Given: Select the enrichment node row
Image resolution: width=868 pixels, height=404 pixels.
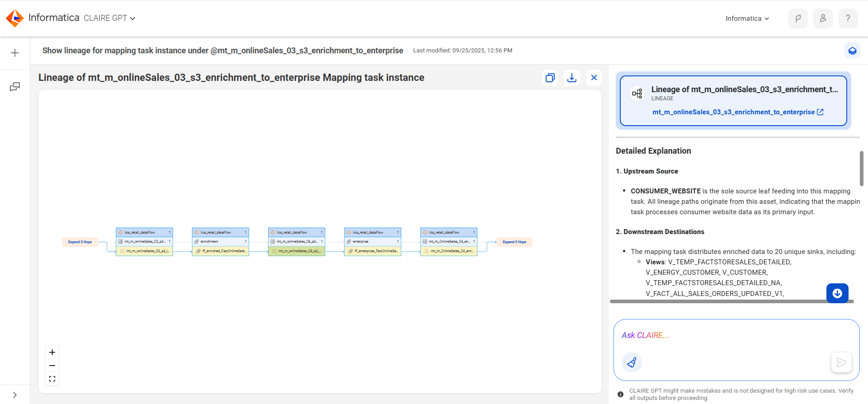Looking at the screenshot, I should tap(221, 242).
